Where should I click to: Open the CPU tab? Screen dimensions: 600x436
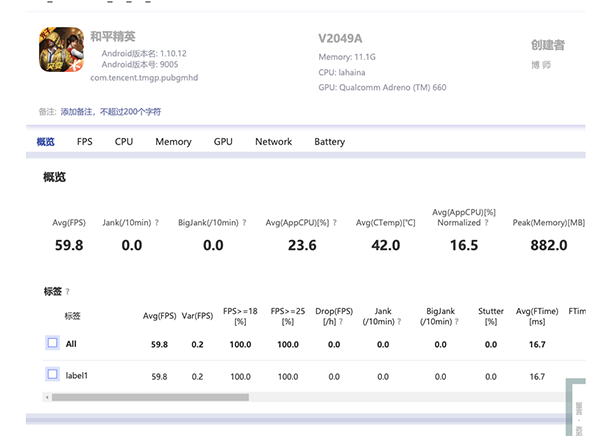pos(124,142)
